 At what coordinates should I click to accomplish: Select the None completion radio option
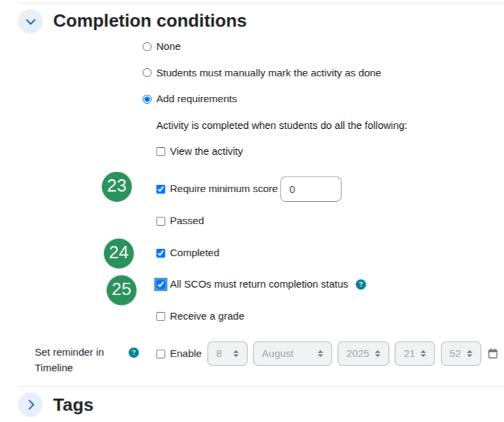[x=147, y=47]
